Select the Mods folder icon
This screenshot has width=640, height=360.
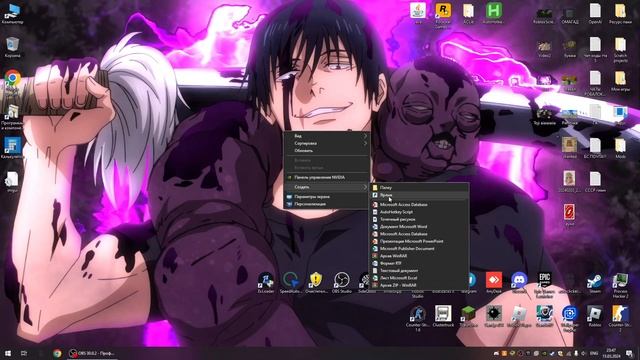click(620, 148)
